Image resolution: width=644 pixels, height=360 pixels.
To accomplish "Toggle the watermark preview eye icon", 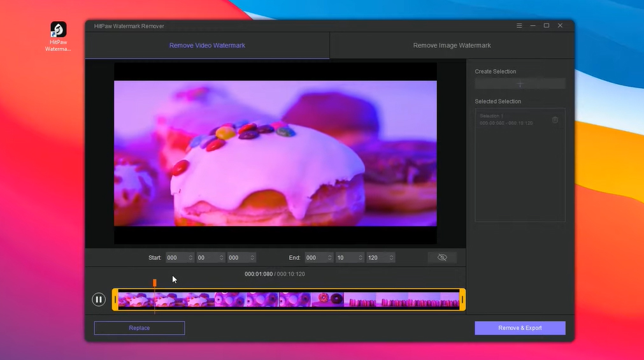I will coord(442,257).
